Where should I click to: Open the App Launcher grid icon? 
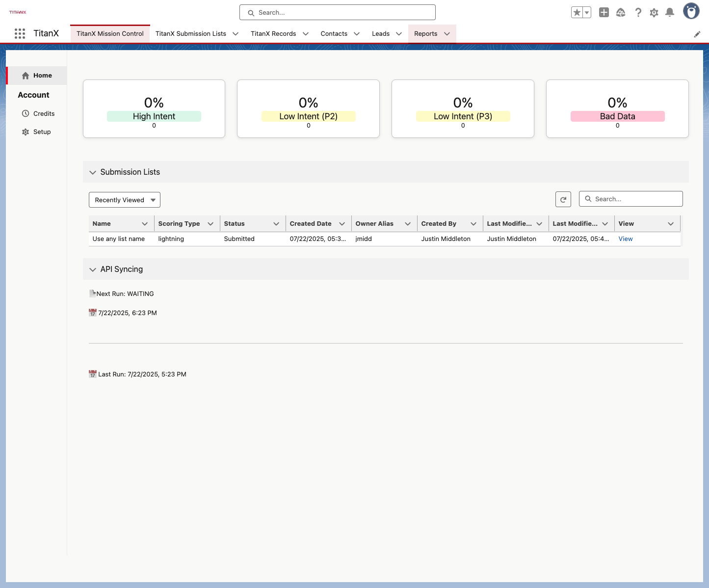pyautogui.click(x=20, y=33)
